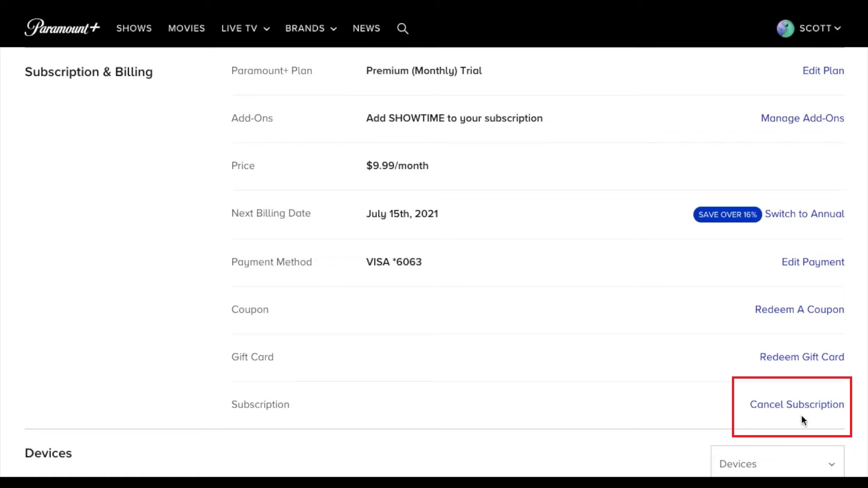Viewport: 868px width, 488px height.
Task: Click Switch to Annual
Action: click(805, 214)
